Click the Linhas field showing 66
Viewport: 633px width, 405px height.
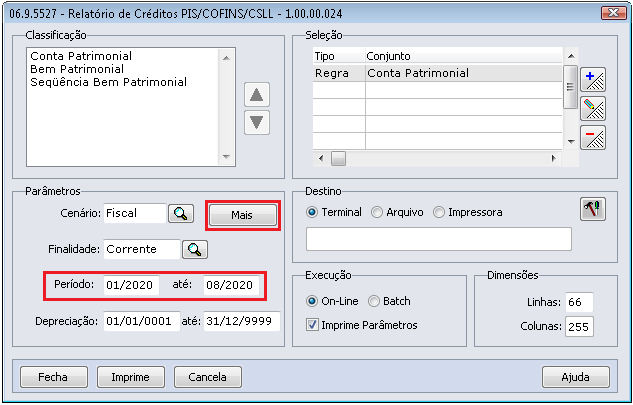[579, 302]
